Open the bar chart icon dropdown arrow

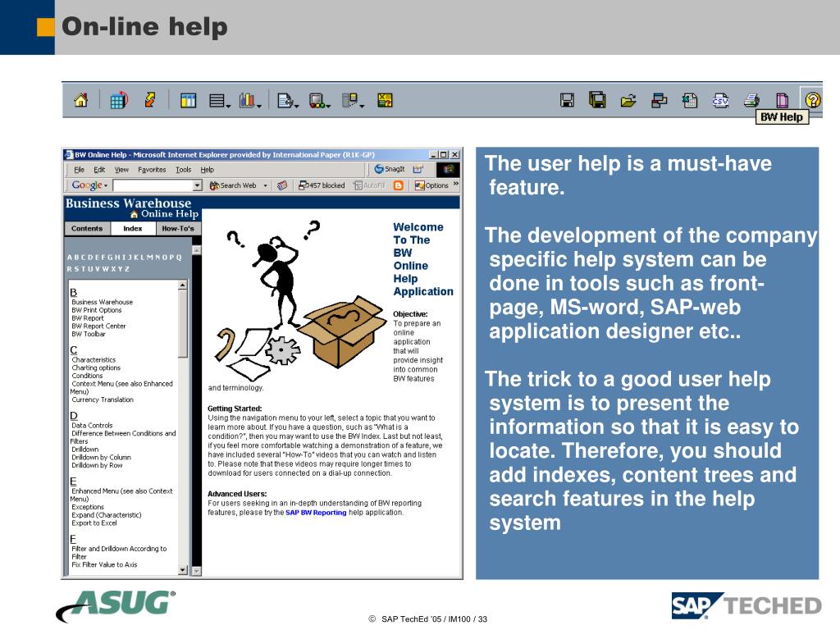(259, 106)
